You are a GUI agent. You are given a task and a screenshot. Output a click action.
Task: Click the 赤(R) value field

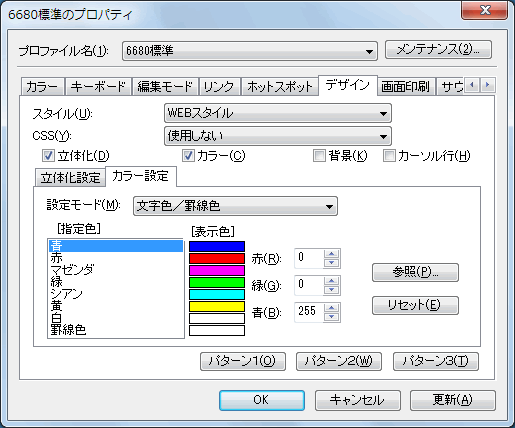coord(309,258)
